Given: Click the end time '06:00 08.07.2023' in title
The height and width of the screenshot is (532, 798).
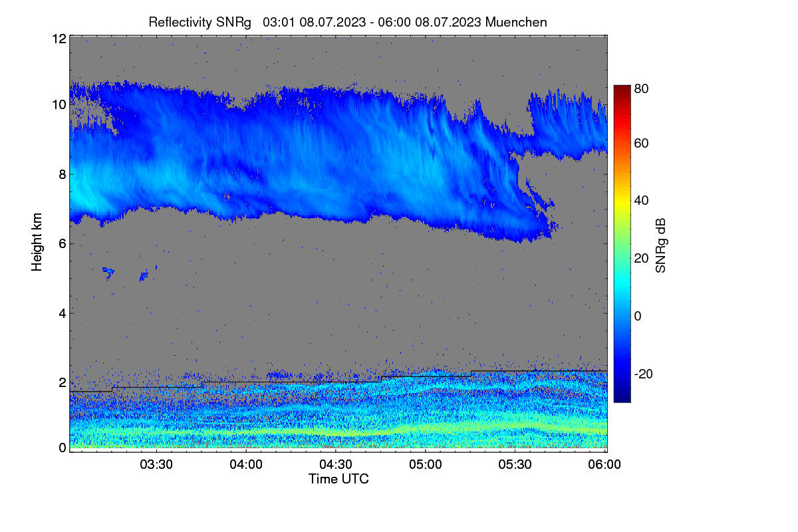Looking at the screenshot, I should pyautogui.click(x=430, y=22).
